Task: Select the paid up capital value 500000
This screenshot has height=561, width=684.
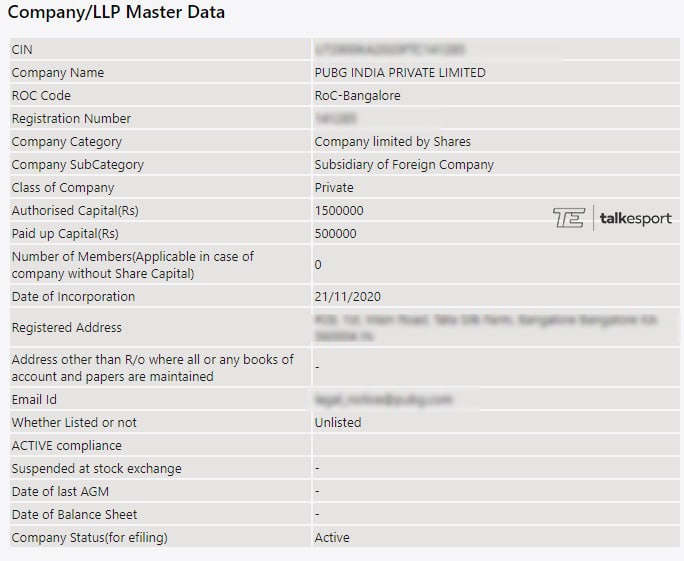Action: pos(335,234)
